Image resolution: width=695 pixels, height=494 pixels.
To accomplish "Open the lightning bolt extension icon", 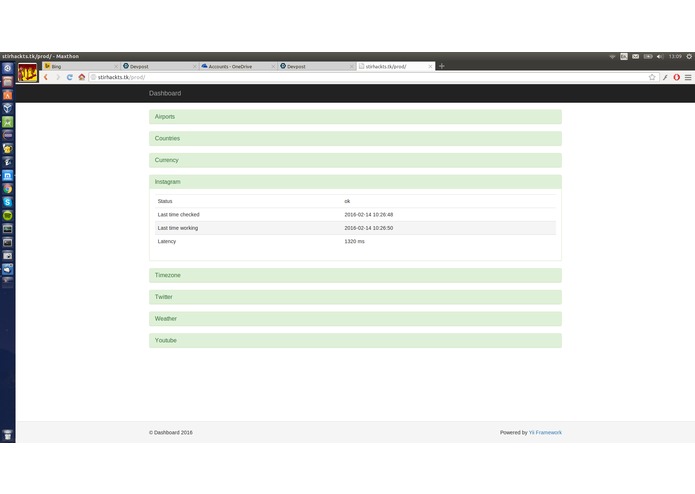I will click(x=665, y=77).
